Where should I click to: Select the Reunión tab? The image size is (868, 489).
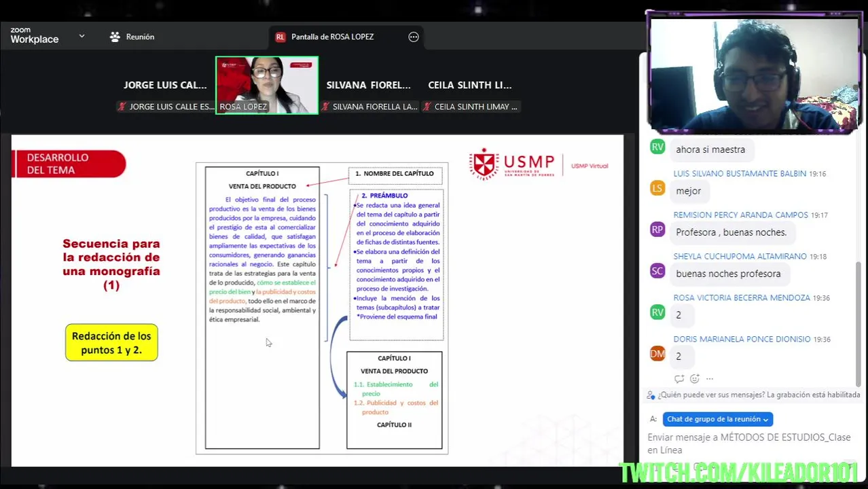(132, 37)
